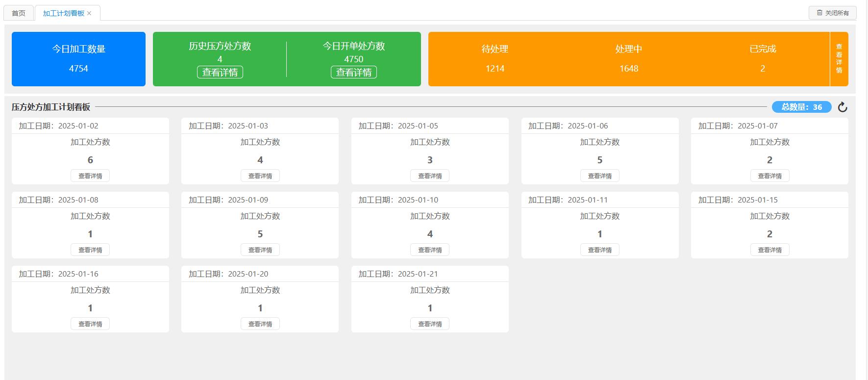Show details for 加工日期 2025-01-09
868x380 pixels.
260,250
